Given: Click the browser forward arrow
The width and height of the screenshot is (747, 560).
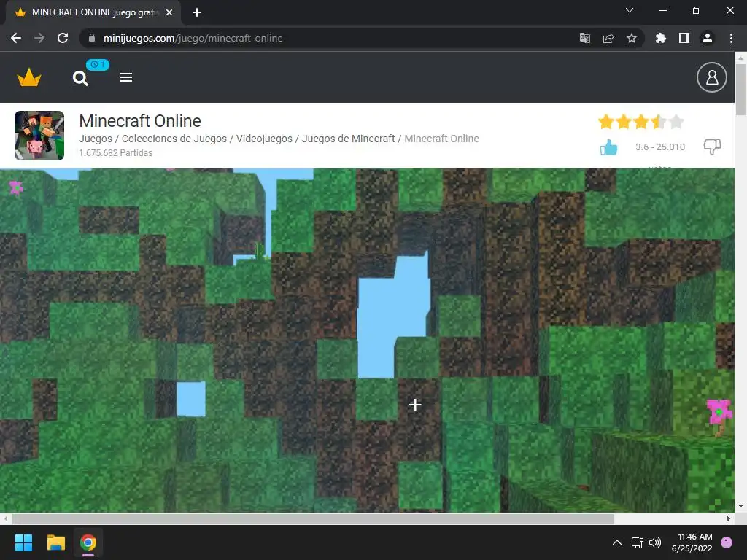Looking at the screenshot, I should [x=39, y=38].
